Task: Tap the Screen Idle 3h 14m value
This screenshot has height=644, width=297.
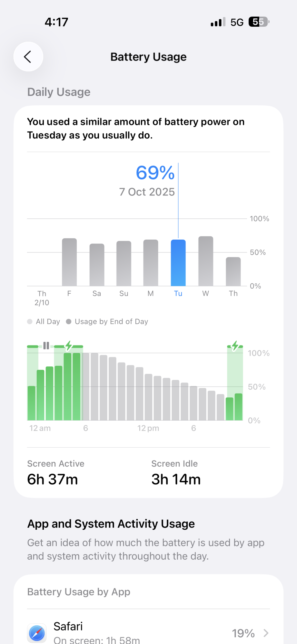Action: [176, 479]
